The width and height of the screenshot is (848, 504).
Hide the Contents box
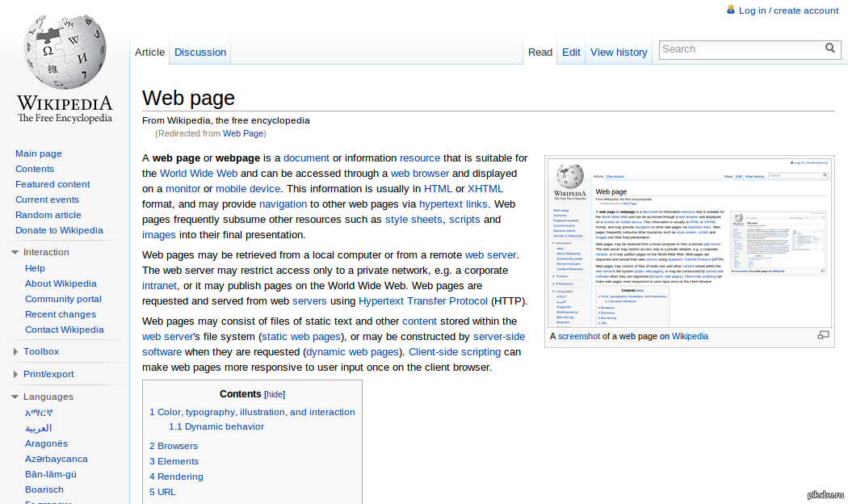pyautogui.click(x=275, y=393)
